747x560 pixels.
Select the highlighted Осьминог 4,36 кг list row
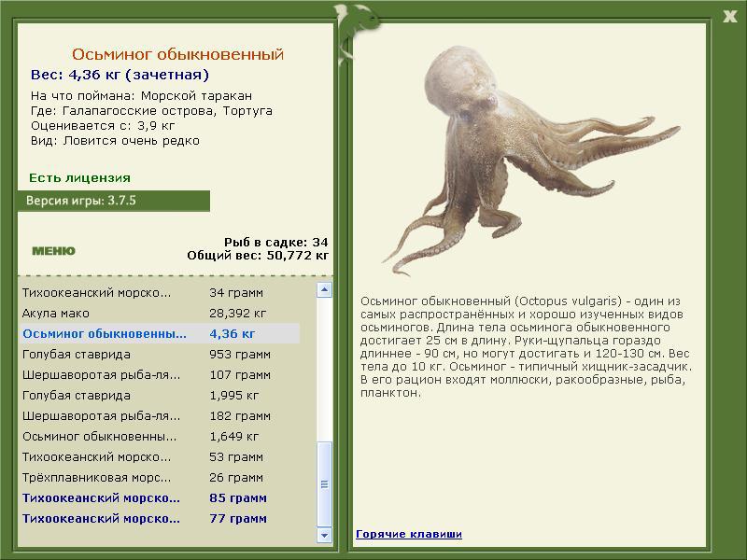click(160, 334)
